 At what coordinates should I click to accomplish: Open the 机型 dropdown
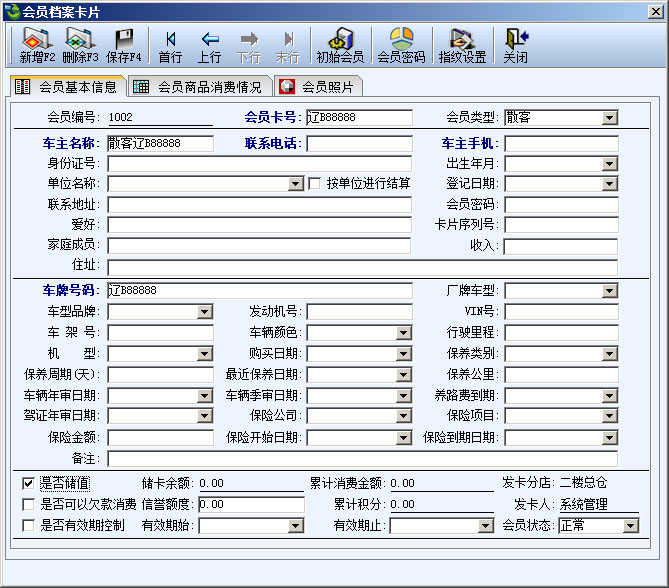tap(205, 354)
